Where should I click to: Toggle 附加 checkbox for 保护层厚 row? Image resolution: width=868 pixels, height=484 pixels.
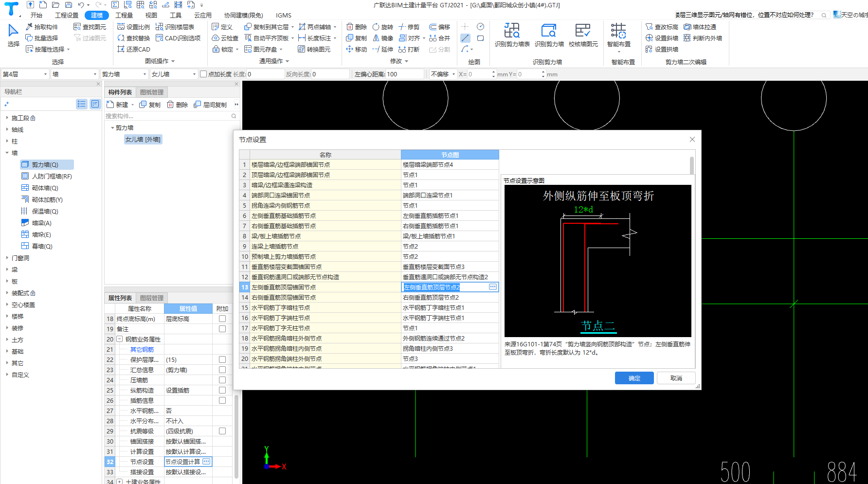click(222, 359)
